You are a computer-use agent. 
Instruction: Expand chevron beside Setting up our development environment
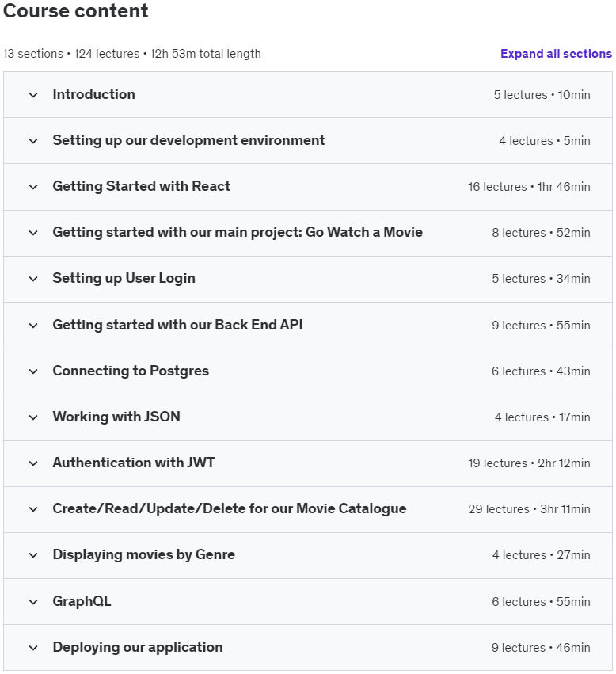33,141
